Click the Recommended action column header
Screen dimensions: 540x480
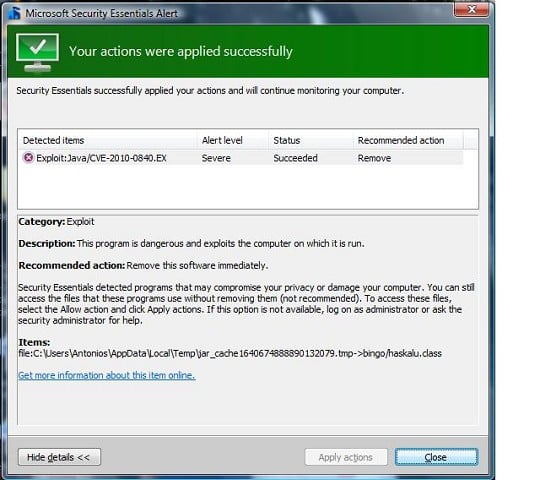[x=408, y=140]
